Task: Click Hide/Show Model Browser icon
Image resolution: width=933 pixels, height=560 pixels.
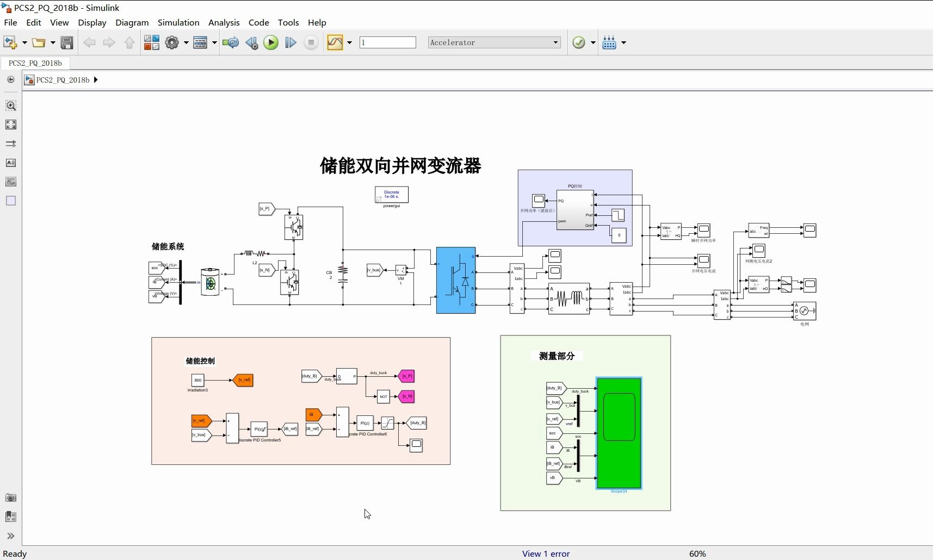Action: (10, 79)
